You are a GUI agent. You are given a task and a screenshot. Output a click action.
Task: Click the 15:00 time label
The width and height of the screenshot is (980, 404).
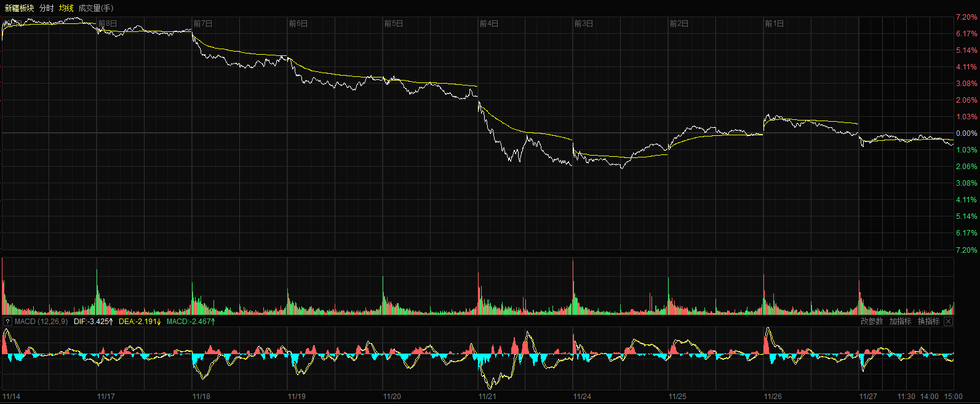coord(953,397)
